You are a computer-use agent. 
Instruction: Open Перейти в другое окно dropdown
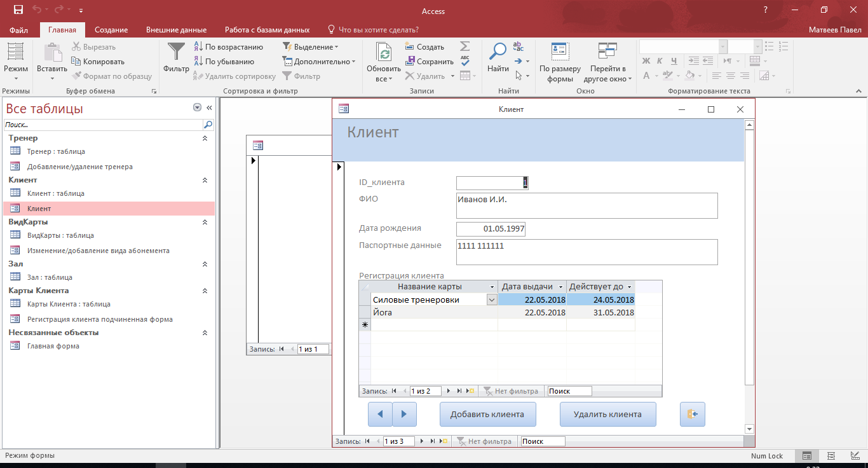pos(608,62)
